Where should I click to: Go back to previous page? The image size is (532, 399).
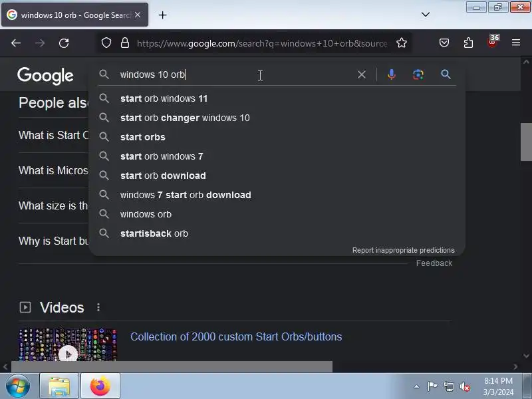[x=16, y=43]
